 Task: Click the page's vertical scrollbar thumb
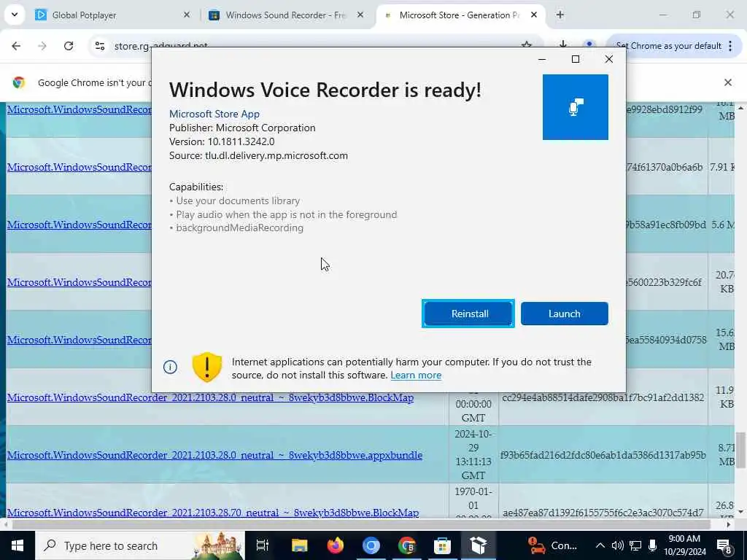741,449
